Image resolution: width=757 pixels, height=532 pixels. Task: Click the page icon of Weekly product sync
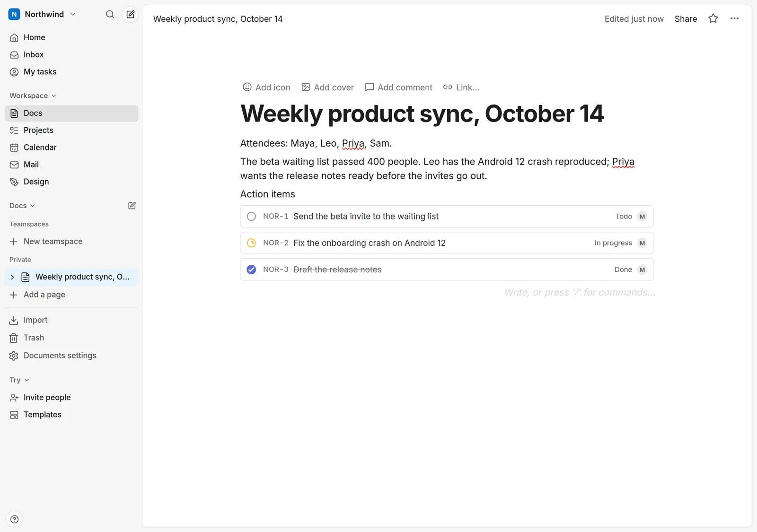click(26, 277)
